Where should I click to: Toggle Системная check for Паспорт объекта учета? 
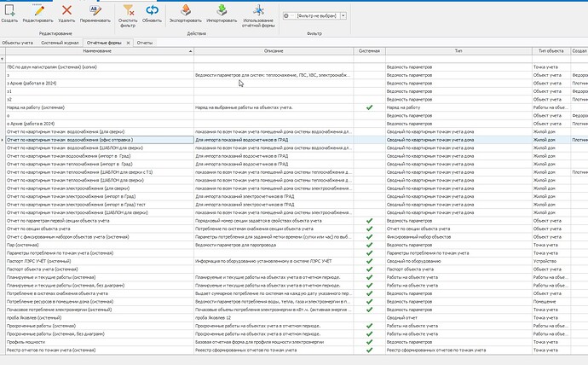[x=369, y=269]
